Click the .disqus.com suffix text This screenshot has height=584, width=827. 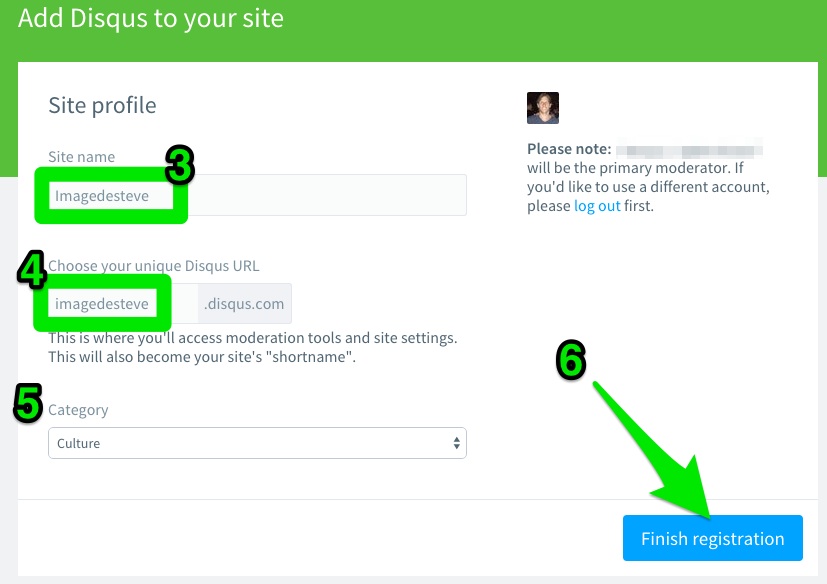point(244,304)
